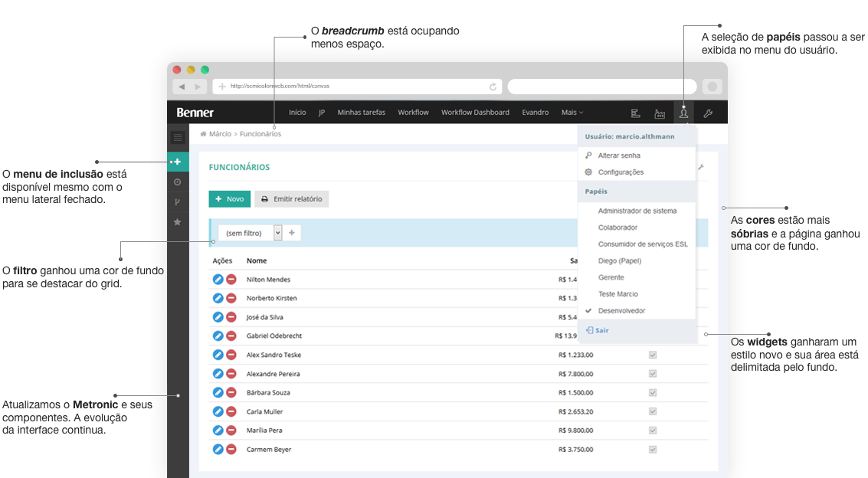Toggle checkbox in Alex Sandro Teske row
868x478 pixels.
click(x=653, y=355)
